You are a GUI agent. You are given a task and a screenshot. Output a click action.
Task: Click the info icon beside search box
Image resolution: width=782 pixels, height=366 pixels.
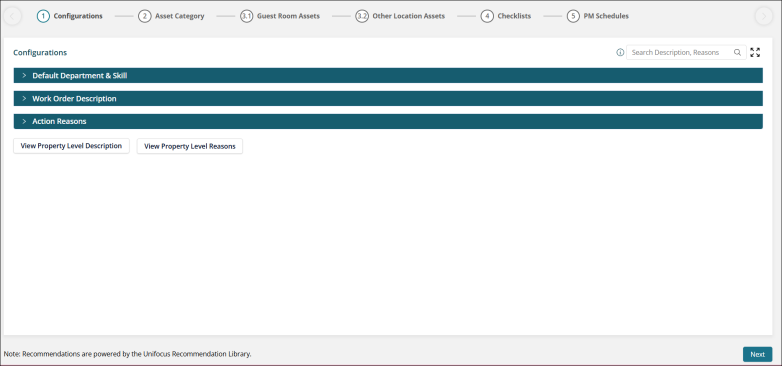[620, 52]
